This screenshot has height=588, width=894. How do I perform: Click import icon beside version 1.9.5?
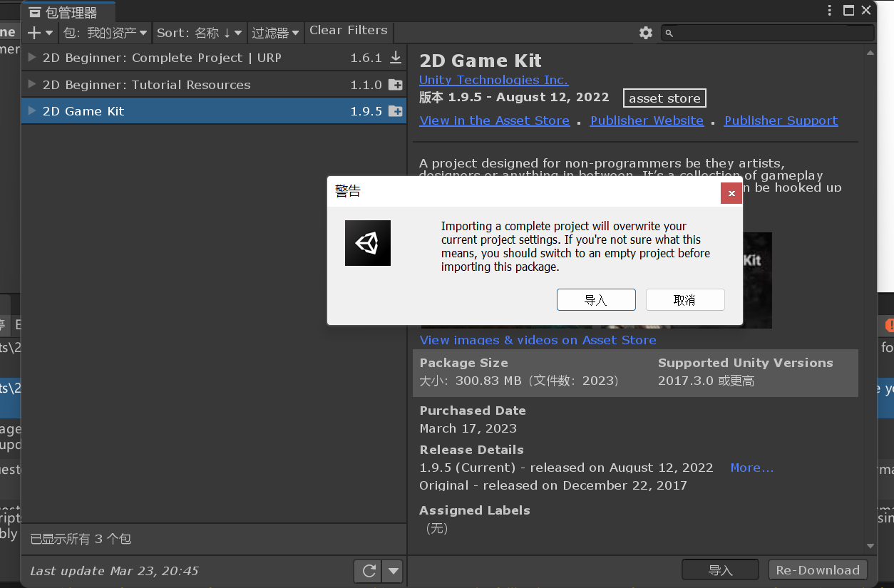pyautogui.click(x=396, y=111)
